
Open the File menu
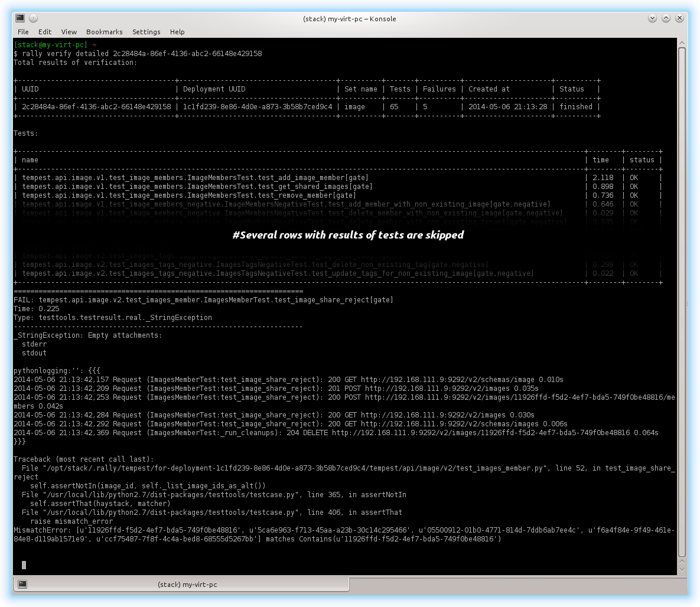(23, 32)
